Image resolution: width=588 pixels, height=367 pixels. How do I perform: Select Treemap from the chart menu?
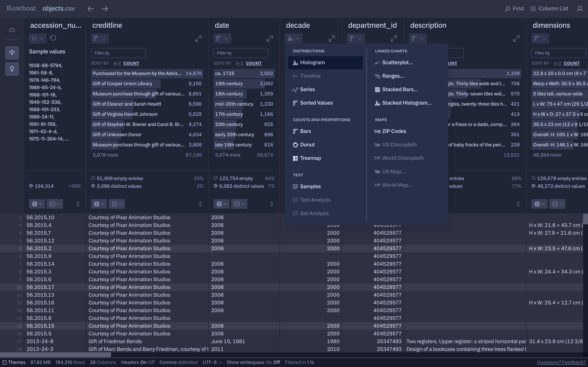[x=310, y=158]
